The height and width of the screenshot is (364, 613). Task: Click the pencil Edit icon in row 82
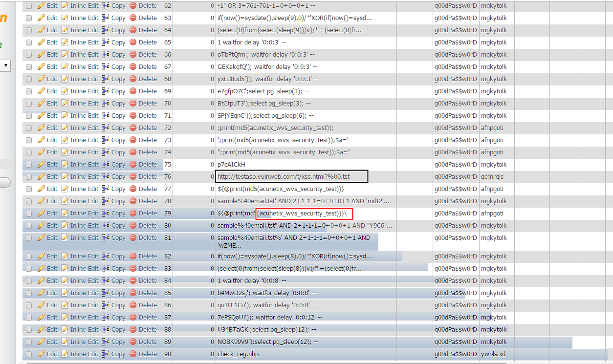[41, 257]
